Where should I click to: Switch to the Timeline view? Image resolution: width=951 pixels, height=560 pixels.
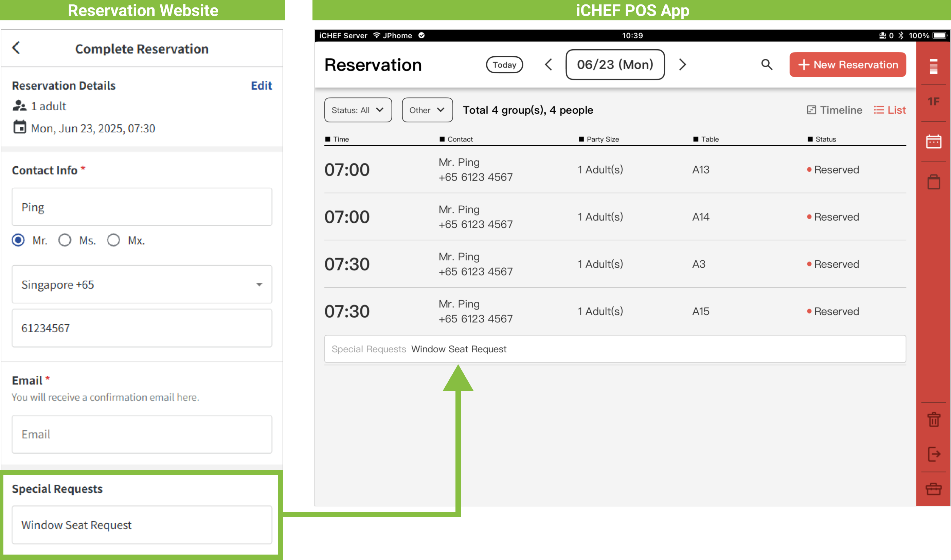pyautogui.click(x=835, y=110)
